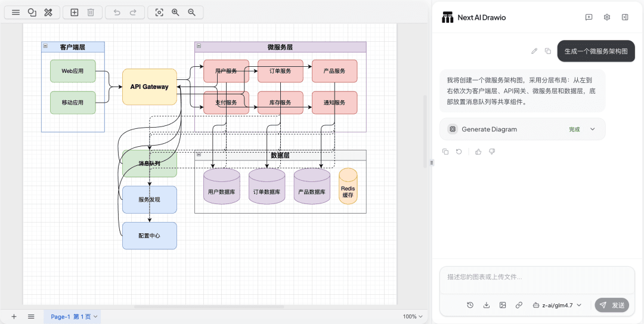Select the 用户数据库 cylinder
Screen dimensions: 644x324
click(222, 186)
